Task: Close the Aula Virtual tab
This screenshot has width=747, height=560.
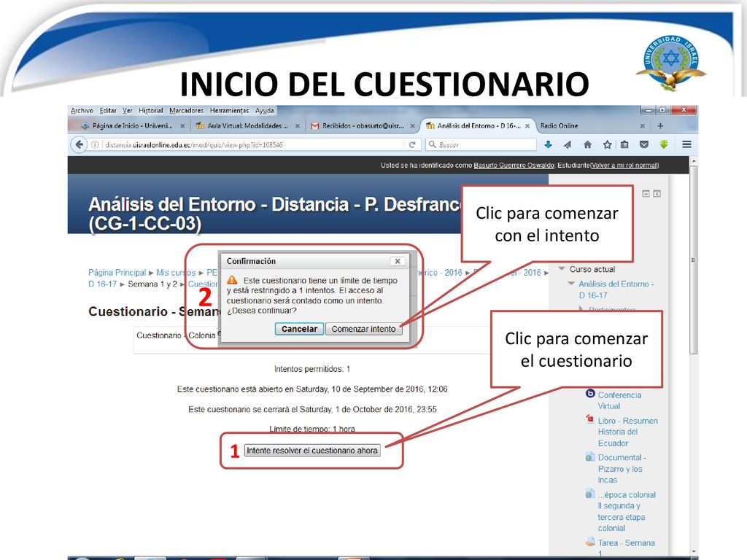Action: pos(298,126)
